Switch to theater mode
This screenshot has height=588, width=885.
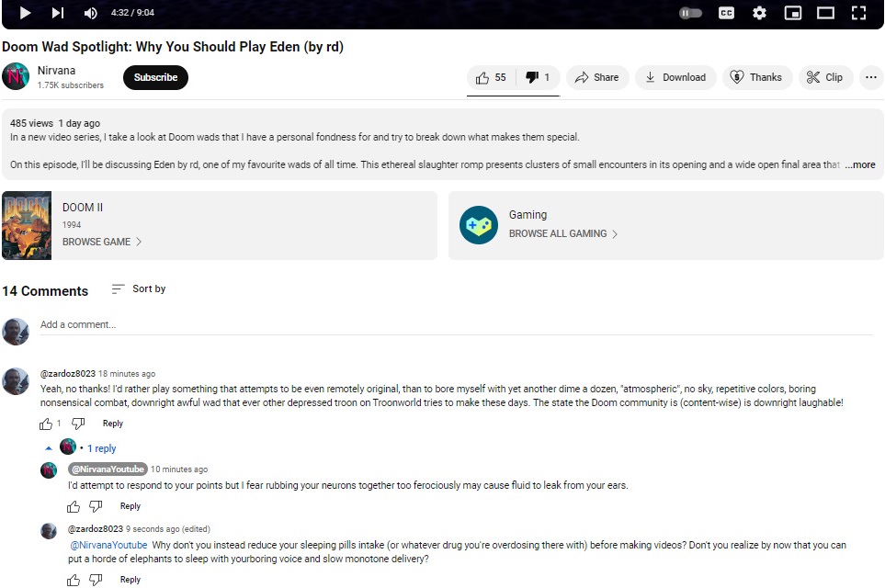[x=826, y=13]
